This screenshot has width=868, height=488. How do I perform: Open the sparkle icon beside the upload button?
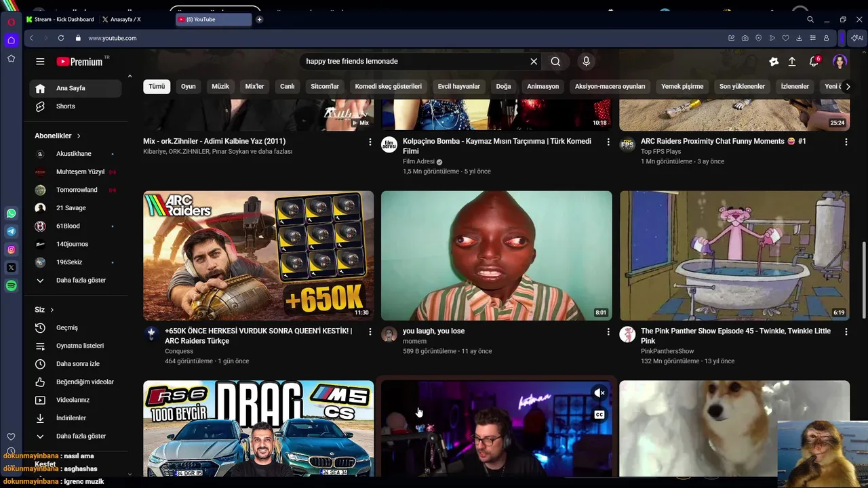774,62
